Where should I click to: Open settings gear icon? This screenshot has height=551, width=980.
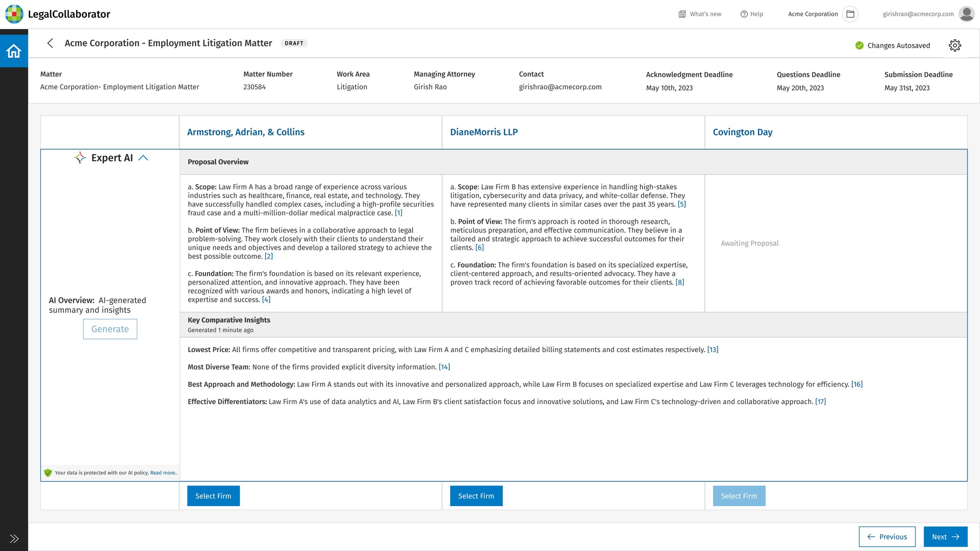(x=955, y=45)
